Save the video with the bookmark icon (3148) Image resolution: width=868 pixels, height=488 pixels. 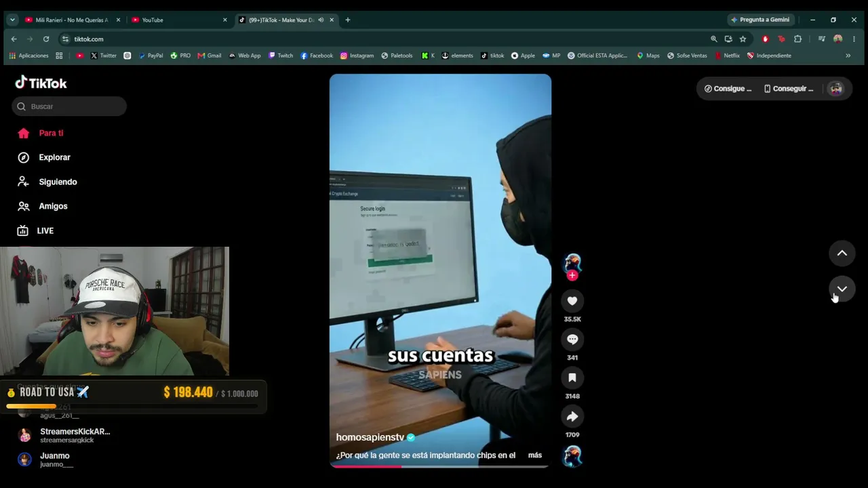(572, 378)
